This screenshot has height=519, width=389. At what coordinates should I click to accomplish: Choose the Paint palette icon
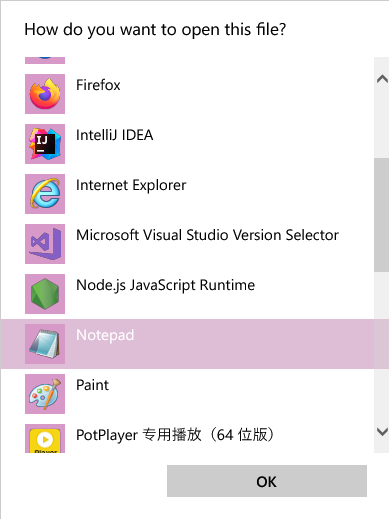tap(45, 394)
